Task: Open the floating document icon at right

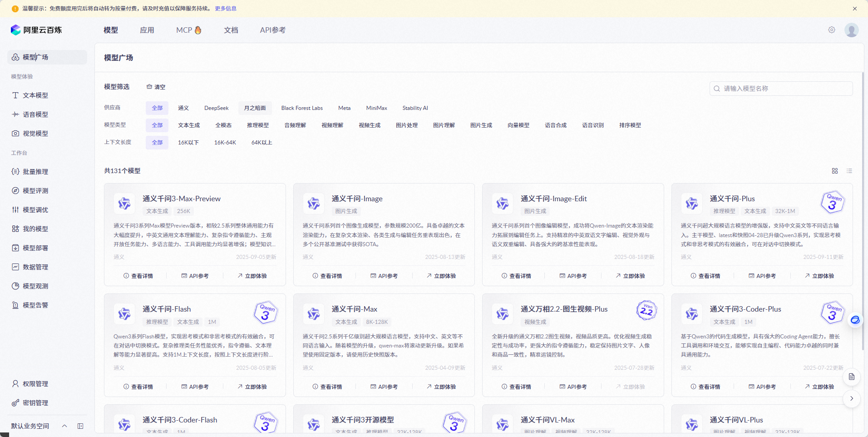Action: (x=852, y=377)
